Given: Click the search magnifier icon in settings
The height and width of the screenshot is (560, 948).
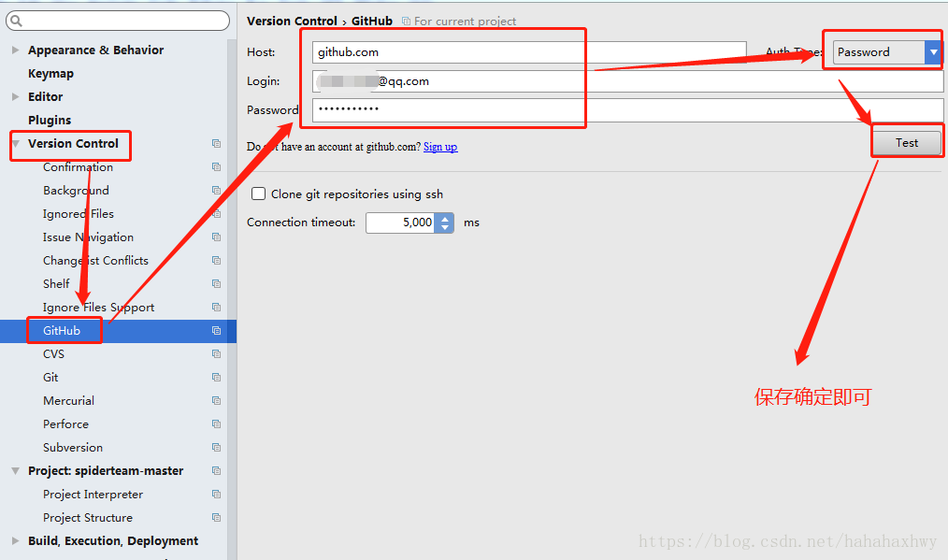Looking at the screenshot, I should point(16,22).
